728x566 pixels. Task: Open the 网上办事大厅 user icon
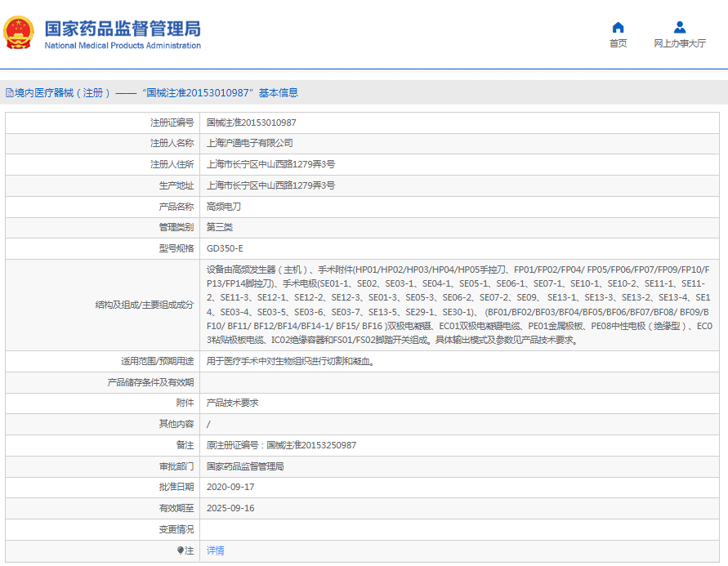[x=680, y=28]
